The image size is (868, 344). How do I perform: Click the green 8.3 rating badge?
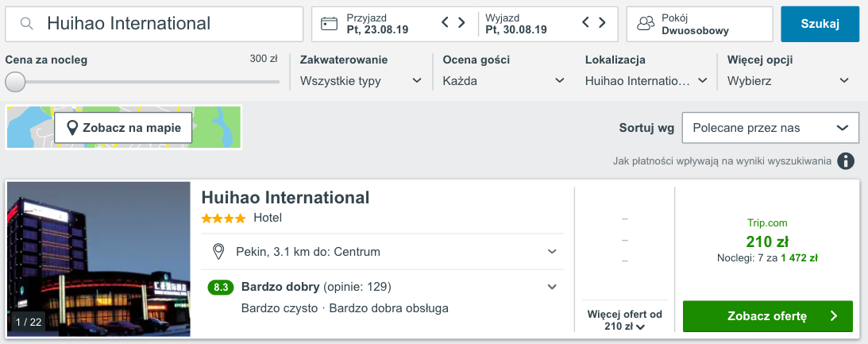click(x=221, y=287)
